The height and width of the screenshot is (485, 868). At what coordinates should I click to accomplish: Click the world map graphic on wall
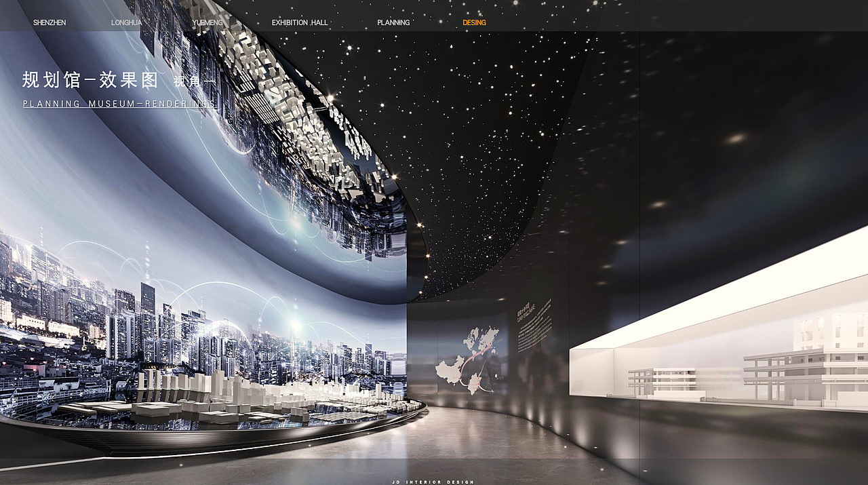(468, 360)
